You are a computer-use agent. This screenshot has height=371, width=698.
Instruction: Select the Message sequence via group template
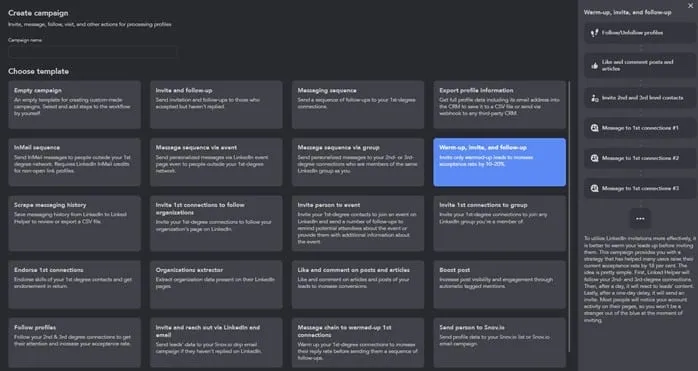point(358,162)
